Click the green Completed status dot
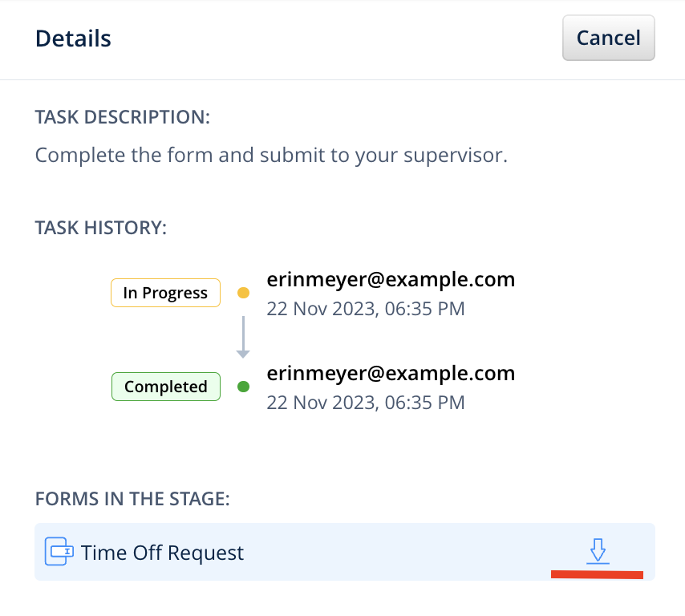The height and width of the screenshot is (616, 685). click(244, 387)
